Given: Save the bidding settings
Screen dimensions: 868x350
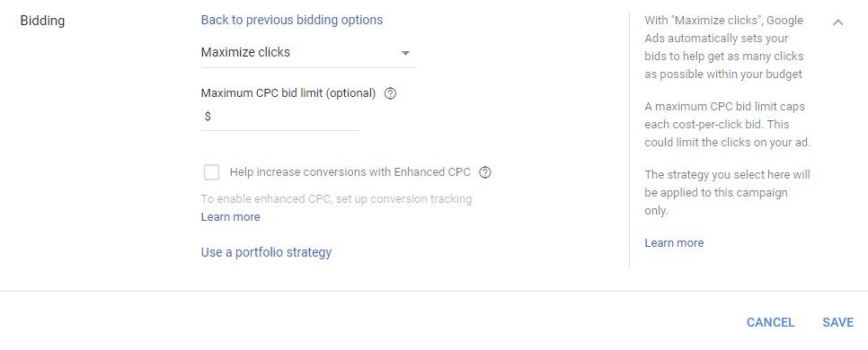Looking at the screenshot, I should (x=837, y=322).
